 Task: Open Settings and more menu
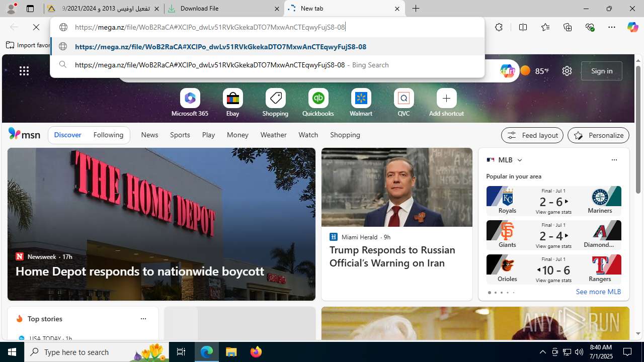[611, 27]
